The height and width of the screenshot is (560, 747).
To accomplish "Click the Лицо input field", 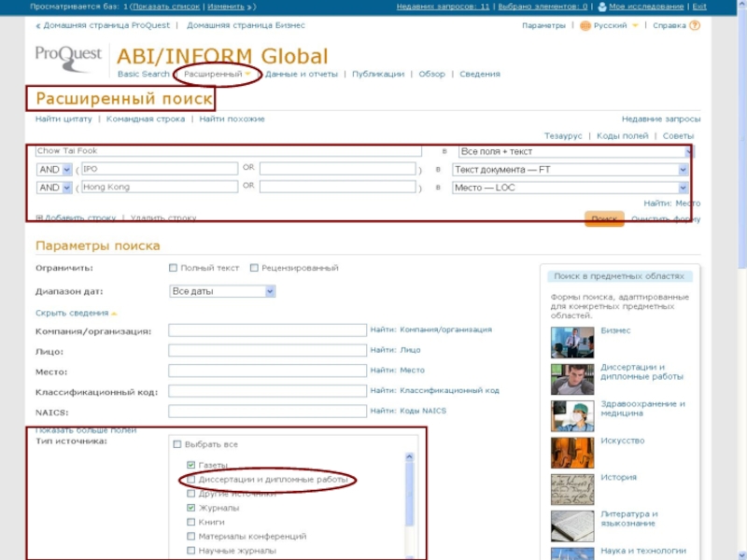I will tap(267, 351).
